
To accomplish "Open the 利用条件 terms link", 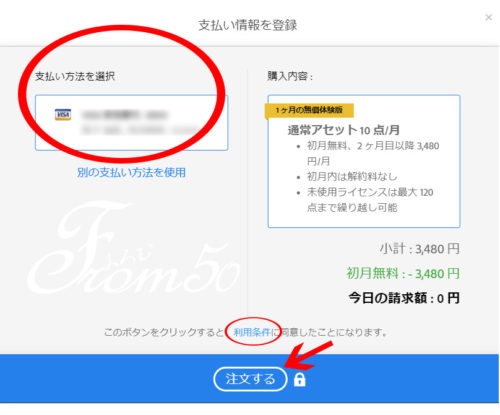I will [252, 332].
